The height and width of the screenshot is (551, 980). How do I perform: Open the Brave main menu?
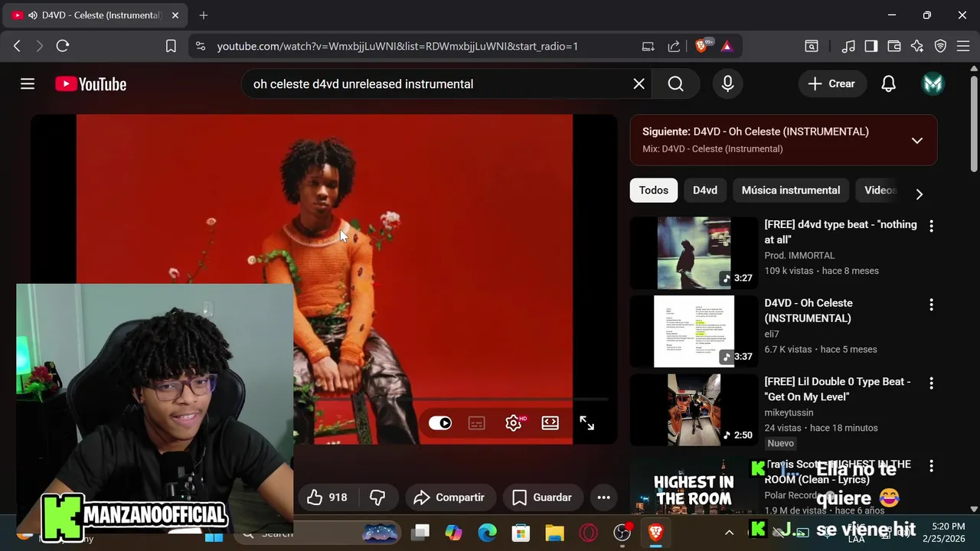point(963,46)
